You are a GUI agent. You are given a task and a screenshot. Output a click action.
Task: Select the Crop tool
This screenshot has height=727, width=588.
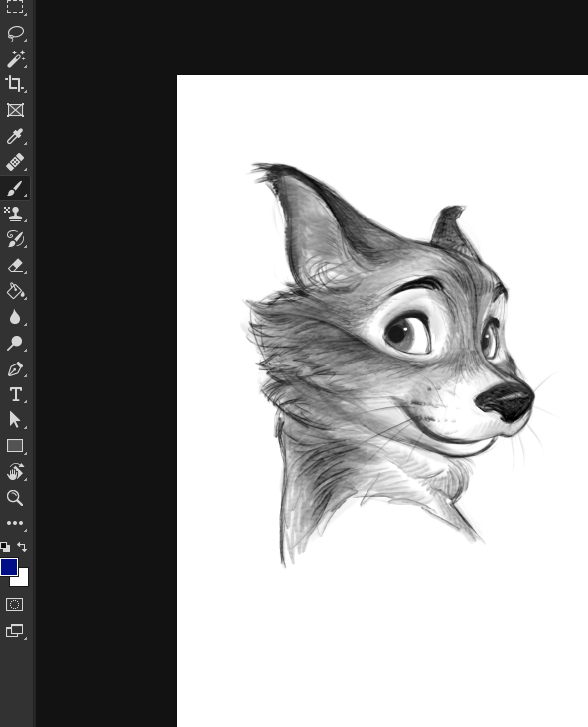pyautogui.click(x=15, y=84)
